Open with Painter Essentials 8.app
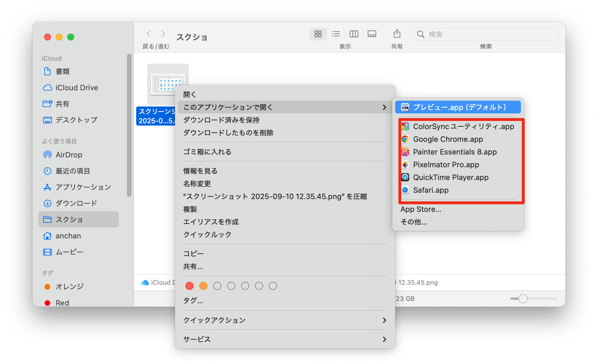The width and height of the screenshot is (598, 364). click(458, 152)
